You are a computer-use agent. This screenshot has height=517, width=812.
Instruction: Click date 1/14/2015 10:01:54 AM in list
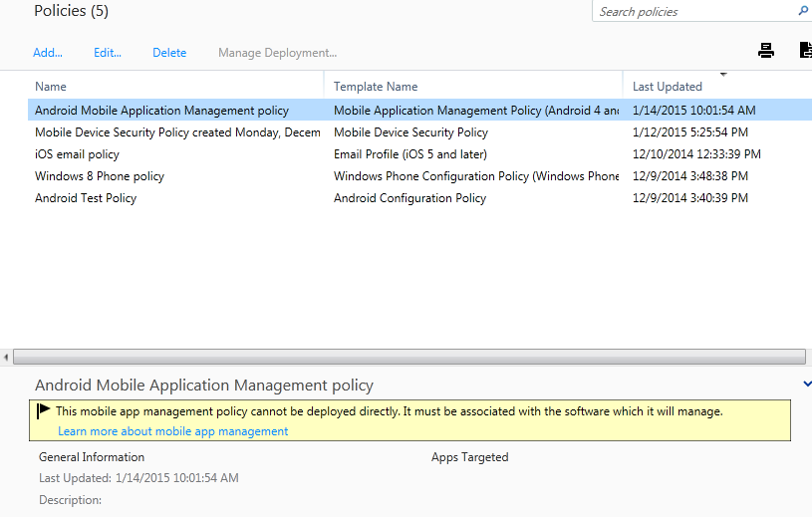(x=693, y=111)
